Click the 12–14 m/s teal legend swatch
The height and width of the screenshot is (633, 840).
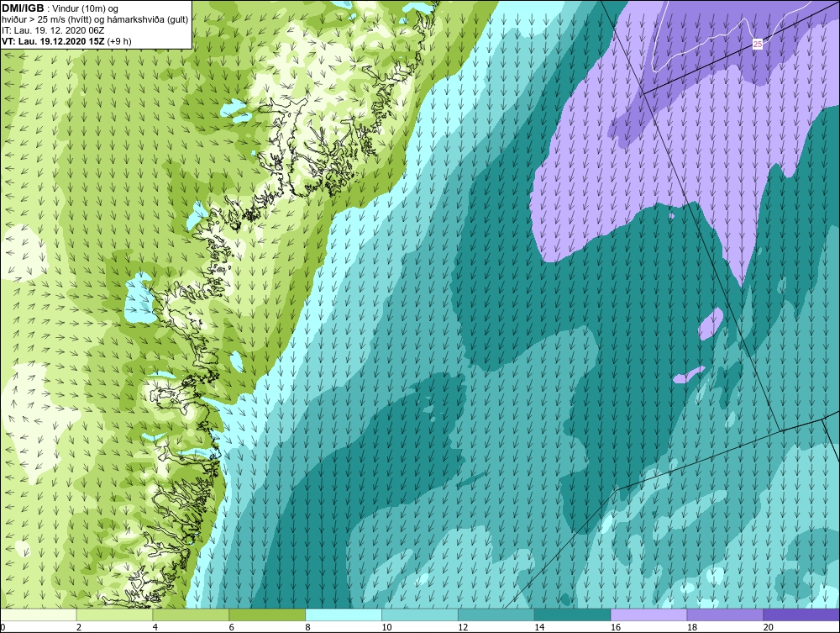[x=496, y=615]
